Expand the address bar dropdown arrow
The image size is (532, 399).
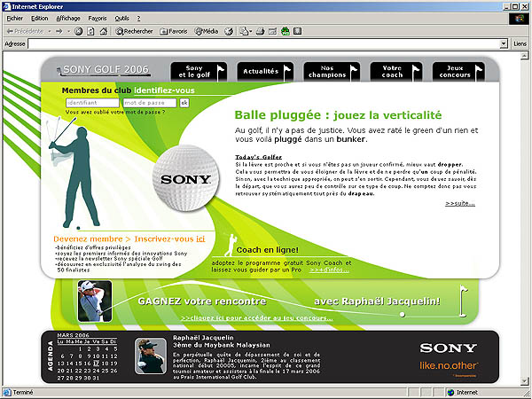click(504, 43)
